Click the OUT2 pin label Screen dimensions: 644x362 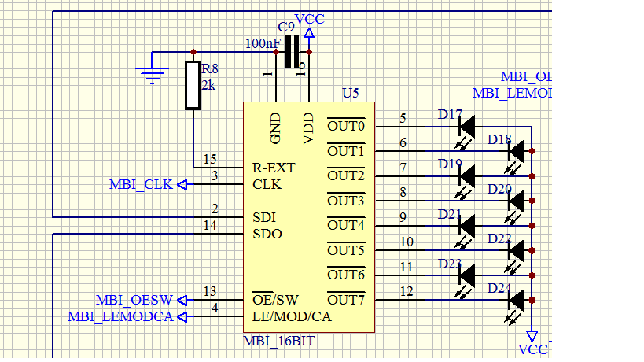[346, 175]
